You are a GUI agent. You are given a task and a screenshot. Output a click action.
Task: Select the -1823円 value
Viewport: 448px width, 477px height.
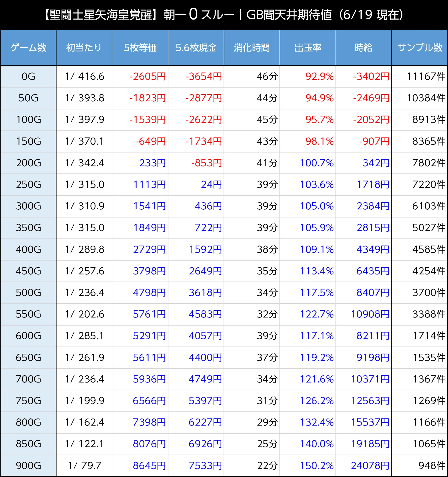pyautogui.click(x=148, y=98)
